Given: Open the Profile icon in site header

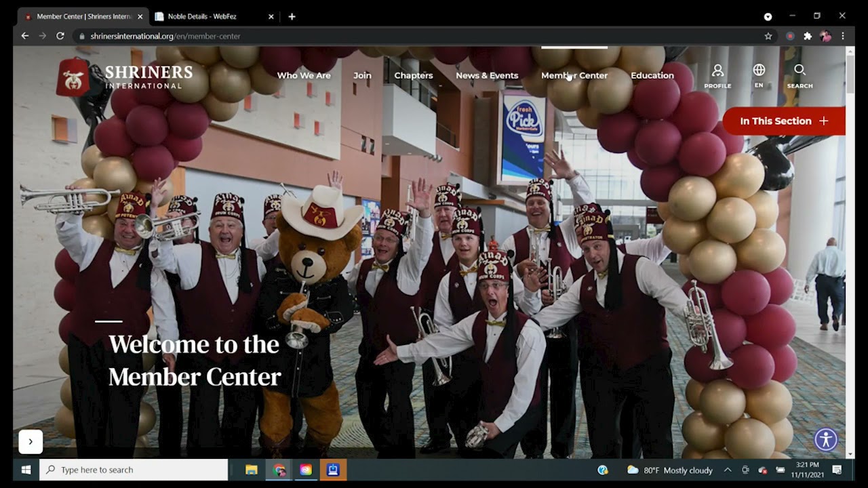Looking at the screenshot, I should tap(717, 75).
